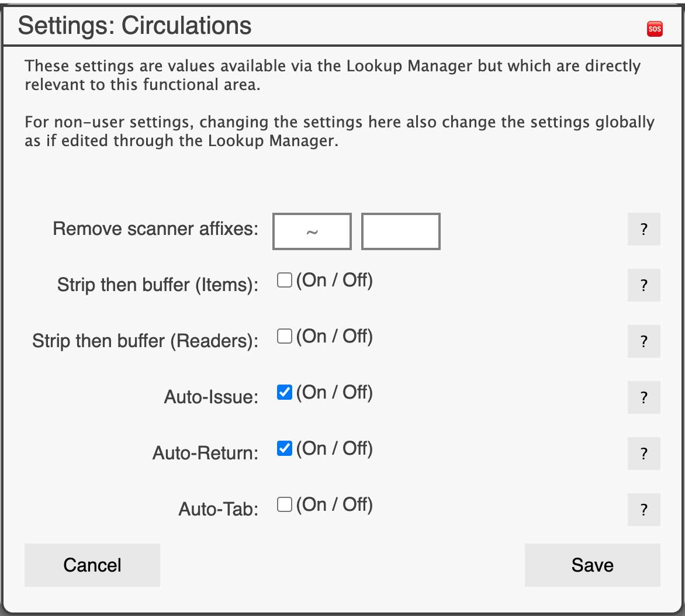Click the Auto-Tab (On / Off) label
Viewport: 685px width, 616px height.
[x=334, y=504]
